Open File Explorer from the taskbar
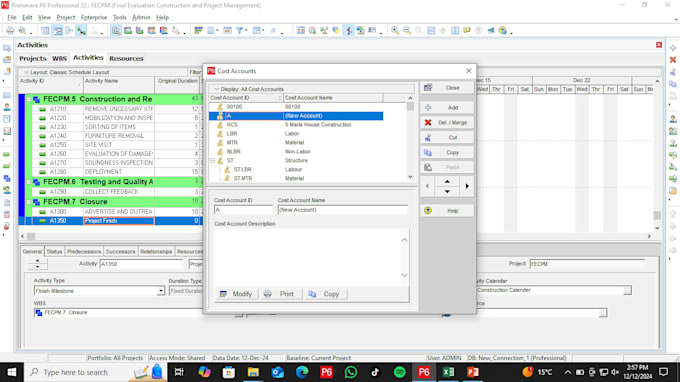The height and width of the screenshot is (382, 680). (x=253, y=372)
